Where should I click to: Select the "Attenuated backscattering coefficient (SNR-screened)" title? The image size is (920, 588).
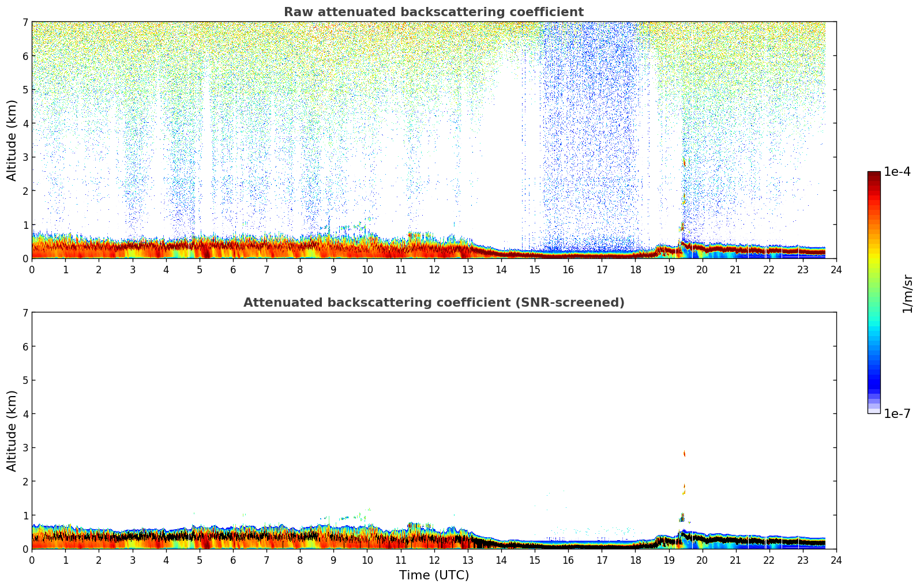click(433, 303)
